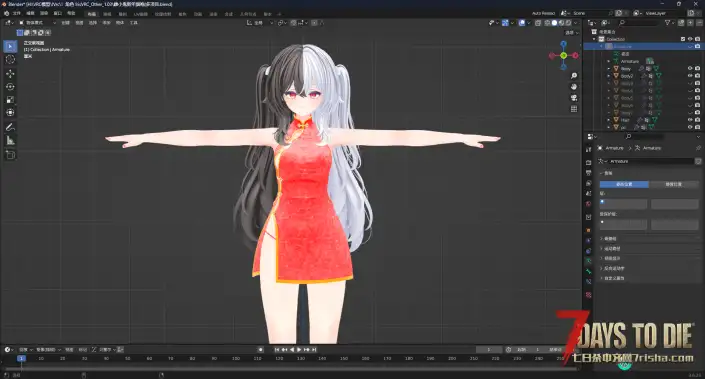Jump to timeline end frame button

tap(314, 349)
